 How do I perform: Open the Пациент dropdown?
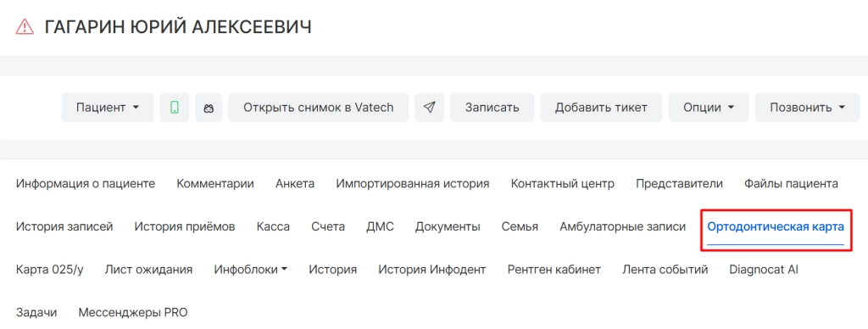pos(108,108)
